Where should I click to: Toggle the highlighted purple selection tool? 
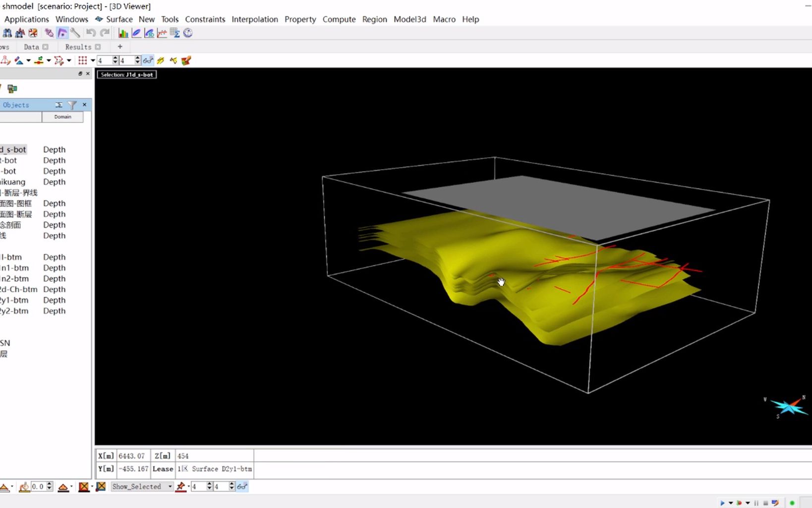tap(62, 33)
